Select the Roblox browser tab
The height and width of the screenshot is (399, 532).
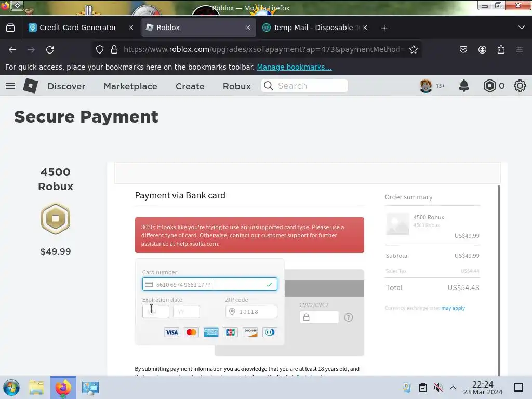click(198, 28)
